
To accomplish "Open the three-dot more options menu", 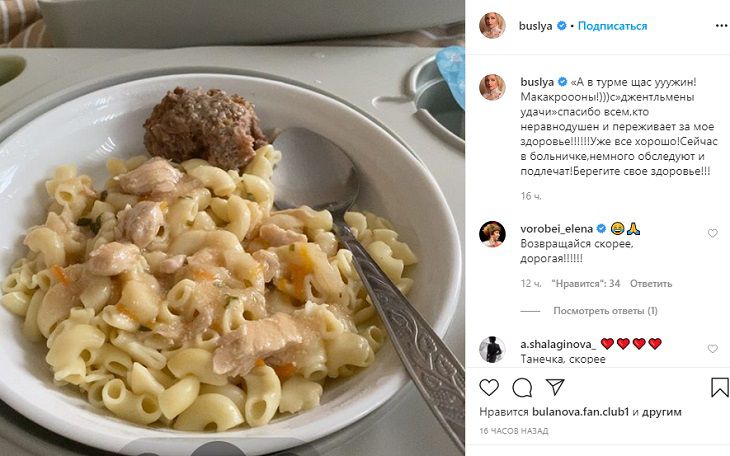I will [721, 26].
